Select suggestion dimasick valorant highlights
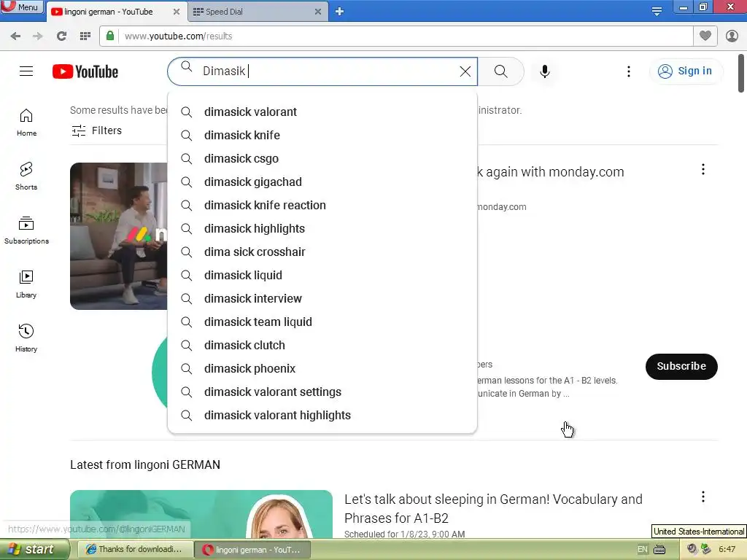Viewport: 747px width, 560px height. (322, 415)
